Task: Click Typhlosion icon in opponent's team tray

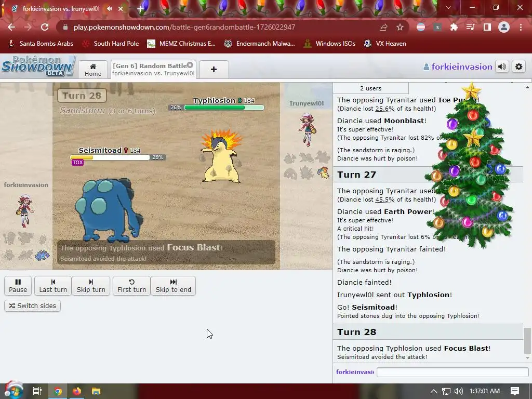Action: [324, 172]
